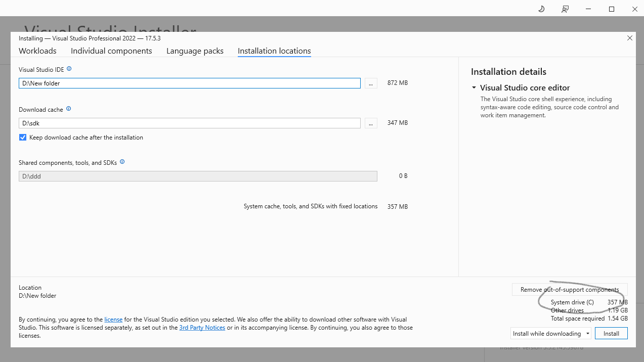This screenshot has height=362, width=644.
Task: Edit the Download cache path field
Action: [x=190, y=123]
